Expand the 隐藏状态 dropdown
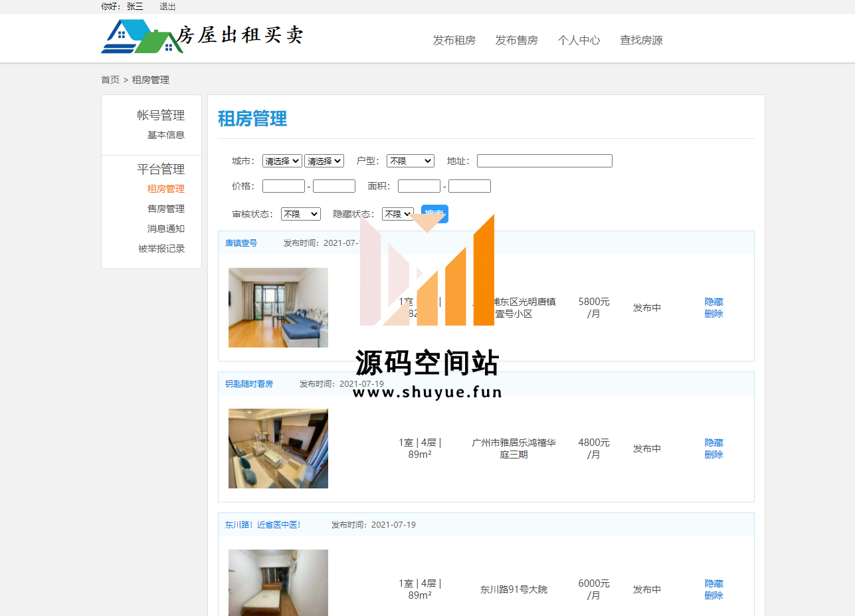This screenshot has height=616, width=855. (x=398, y=214)
